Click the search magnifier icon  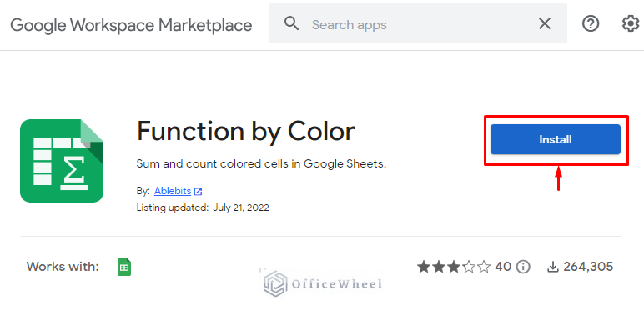pos(291,24)
